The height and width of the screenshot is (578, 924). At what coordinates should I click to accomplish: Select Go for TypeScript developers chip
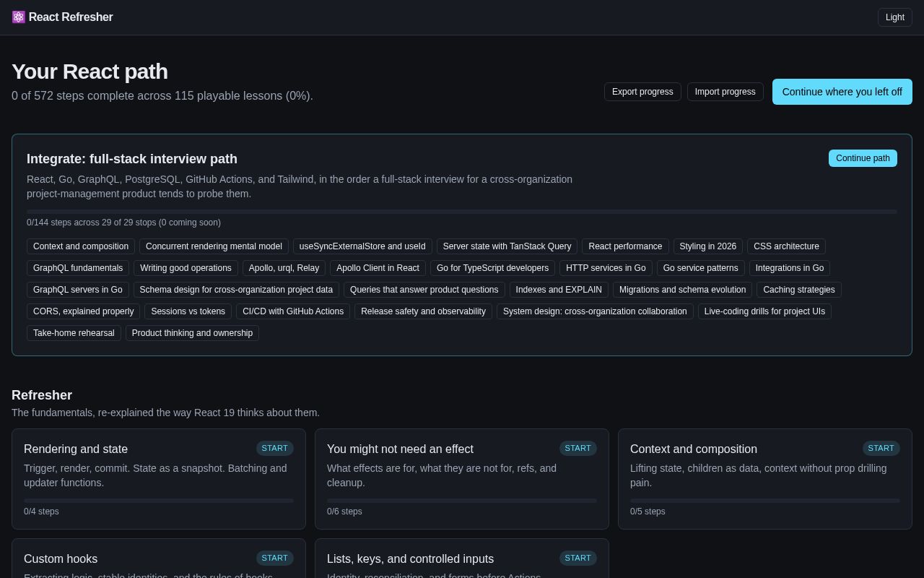[x=492, y=268]
